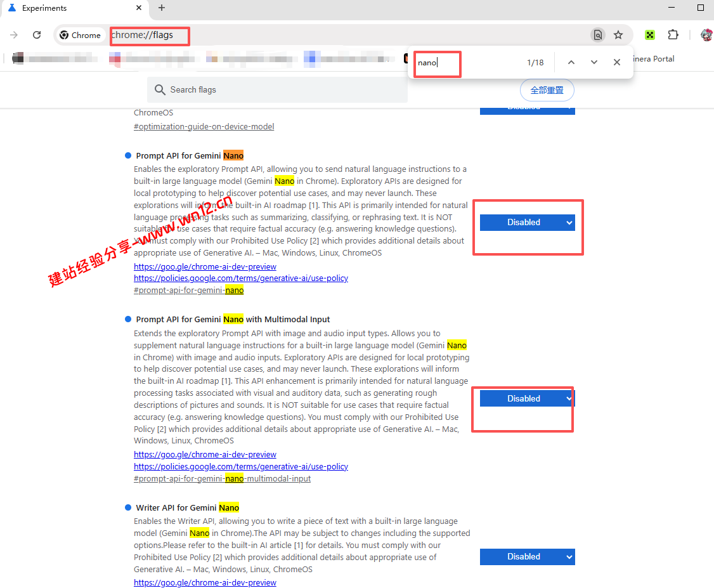Click 'Prompt API for Gemini Nano with Multimodal Input' title
The height and width of the screenshot is (588, 714).
click(233, 319)
